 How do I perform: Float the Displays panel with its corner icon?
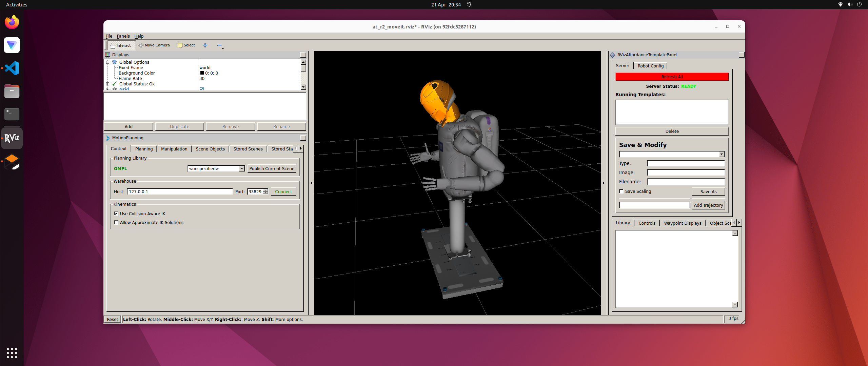pyautogui.click(x=303, y=55)
